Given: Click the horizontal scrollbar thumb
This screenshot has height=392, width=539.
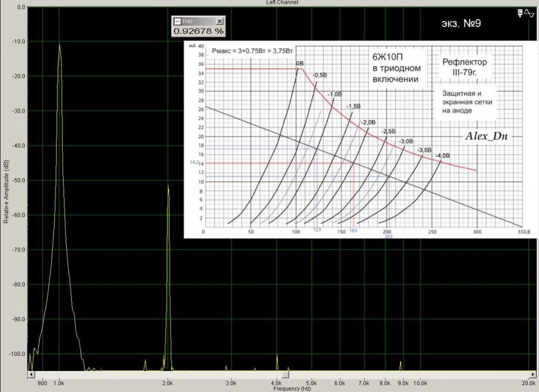Looking at the screenshot, I should pos(286,374).
